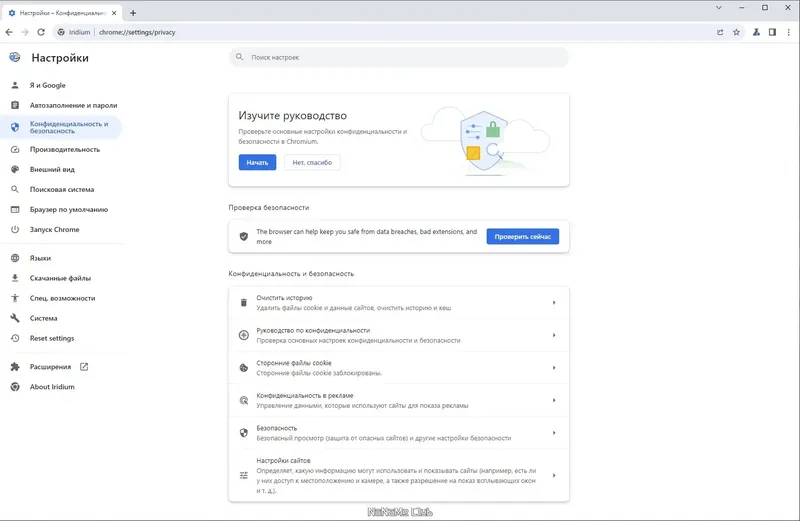Click the browser forward arrow
Viewport: 800px width, 521px height.
24,32
